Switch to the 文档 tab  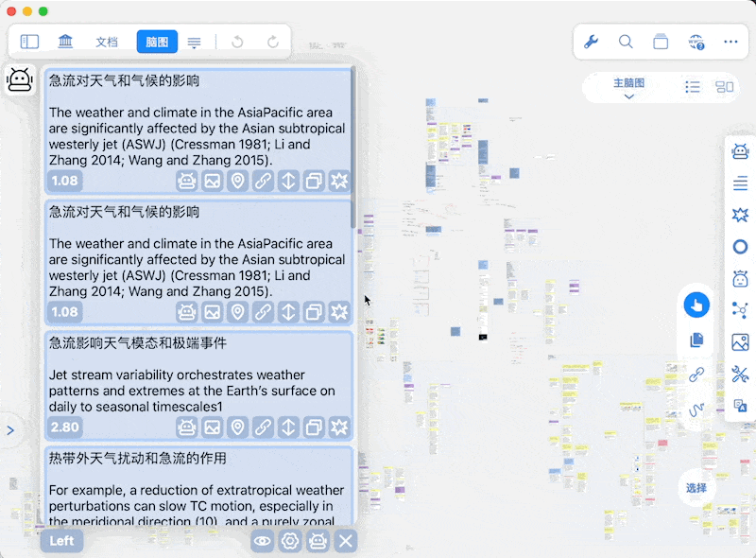107,42
